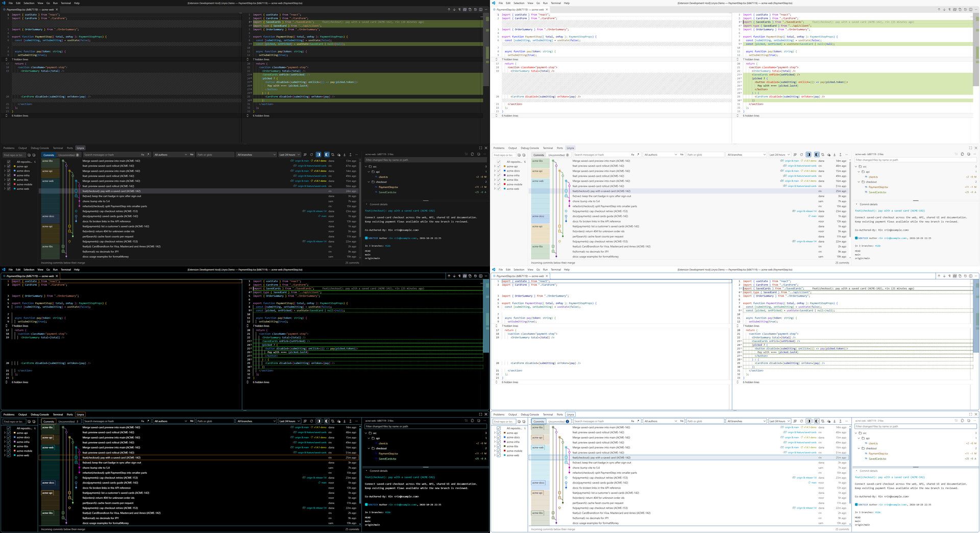980x533 pixels.
Task: Click previous change up arrow, bottom-left dark editor
Action: pyautogui.click(x=449, y=276)
